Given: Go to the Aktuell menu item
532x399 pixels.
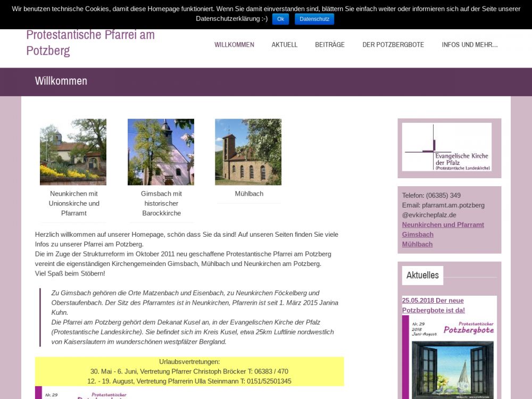Looking at the screenshot, I should [284, 45].
